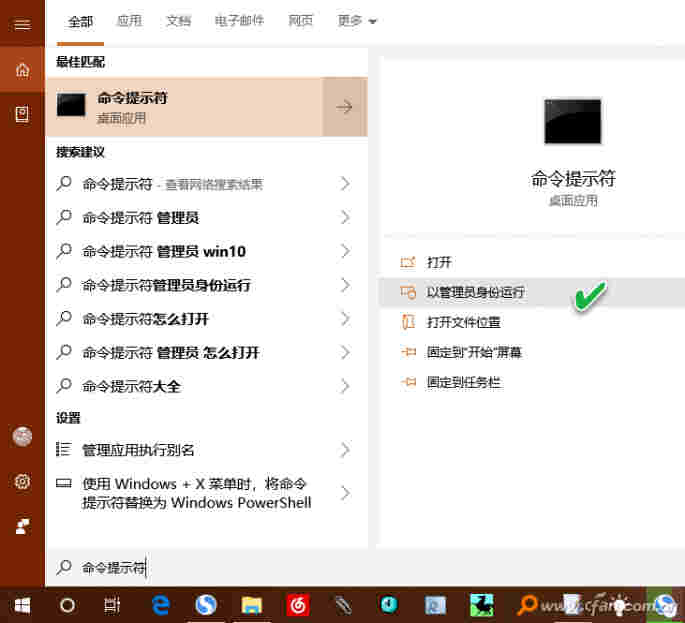Click the feedback icon in the sidebar

(22, 526)
